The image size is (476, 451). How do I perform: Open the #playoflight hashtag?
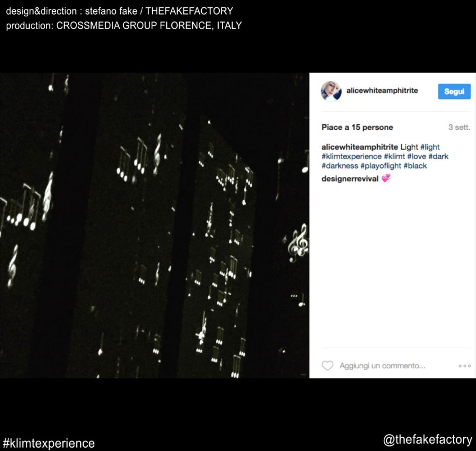[x=380, y=166]
